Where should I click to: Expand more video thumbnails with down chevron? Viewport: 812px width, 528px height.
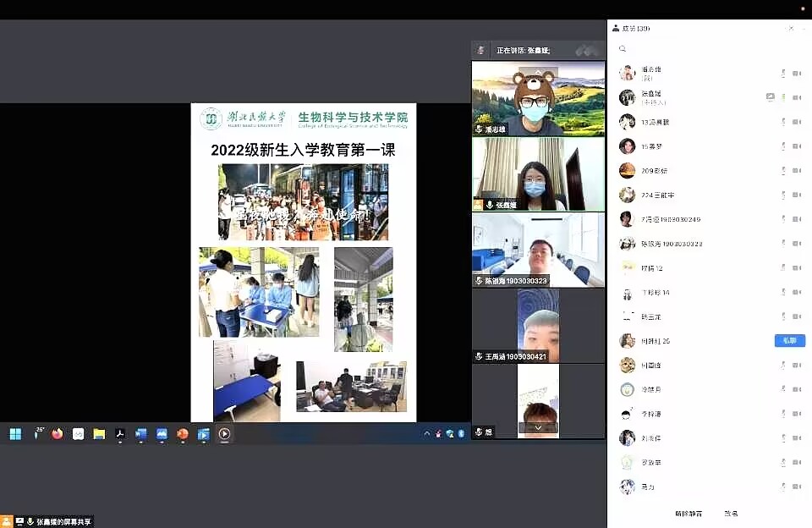pyautogui.click(x=538, y=428)
